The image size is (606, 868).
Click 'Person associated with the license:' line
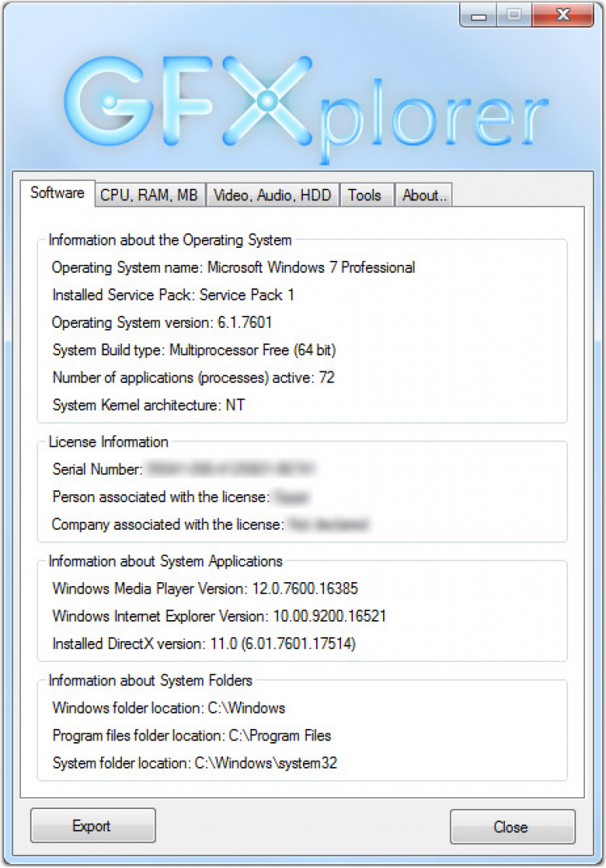point(180,497)
